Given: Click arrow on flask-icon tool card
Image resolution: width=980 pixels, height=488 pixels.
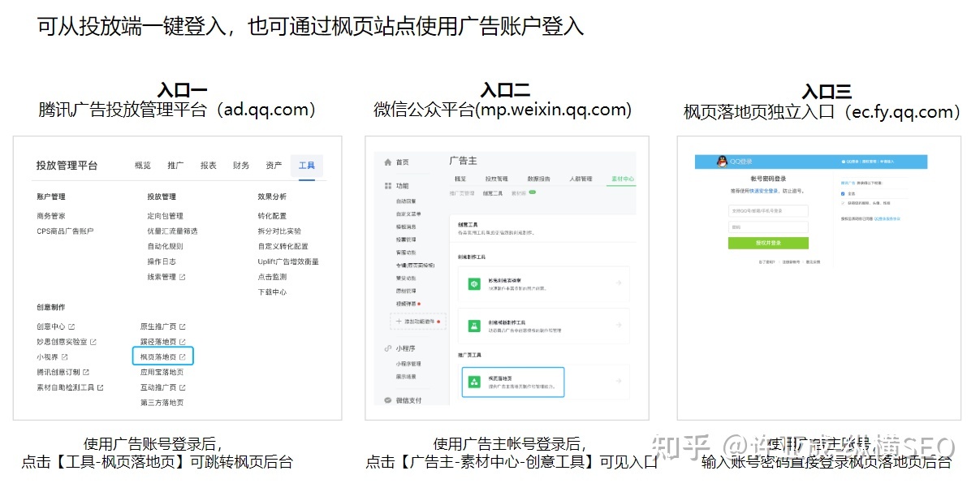Looking at the screenshot, I should (x=619, y=326).
